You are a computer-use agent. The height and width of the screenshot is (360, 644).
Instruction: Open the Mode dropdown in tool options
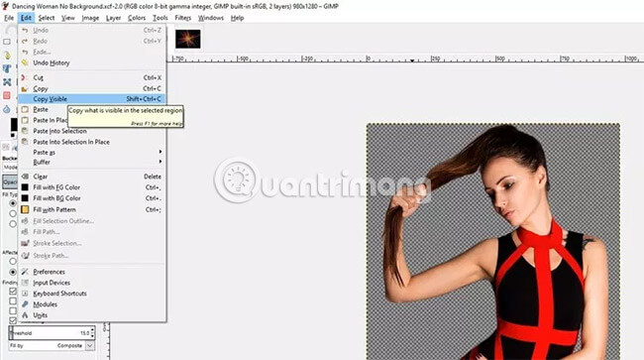(10, 168)
